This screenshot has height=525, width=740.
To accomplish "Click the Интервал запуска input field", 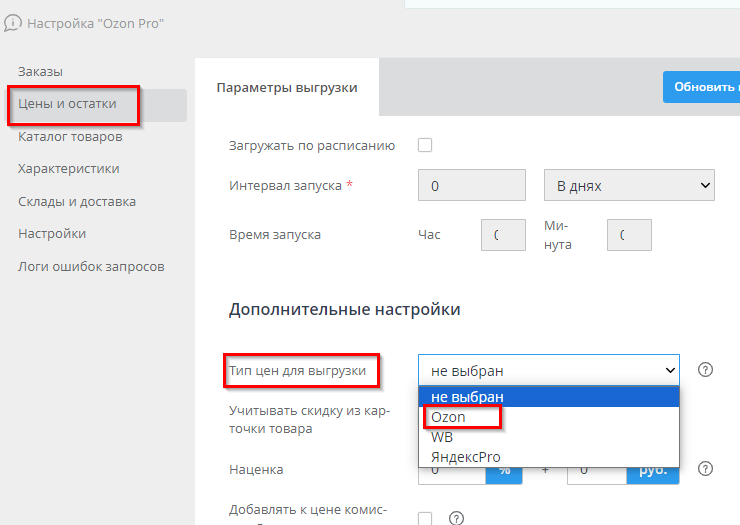I will (472, 186).
